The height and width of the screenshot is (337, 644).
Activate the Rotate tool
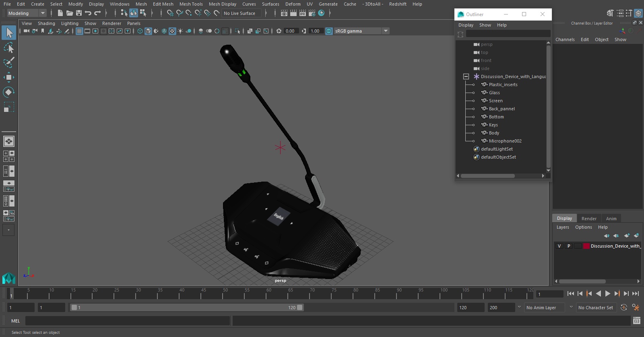[9, 92]
